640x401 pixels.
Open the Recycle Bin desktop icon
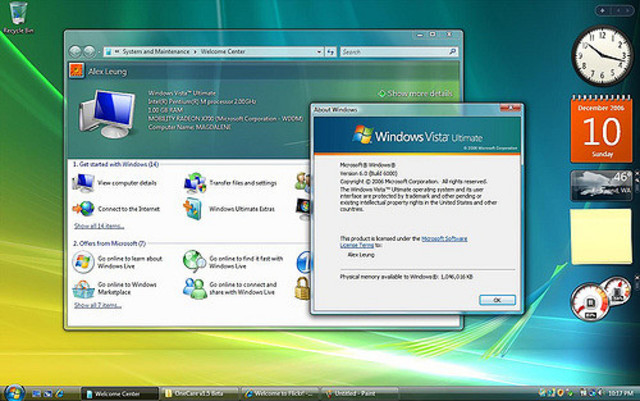coord(18,18)
